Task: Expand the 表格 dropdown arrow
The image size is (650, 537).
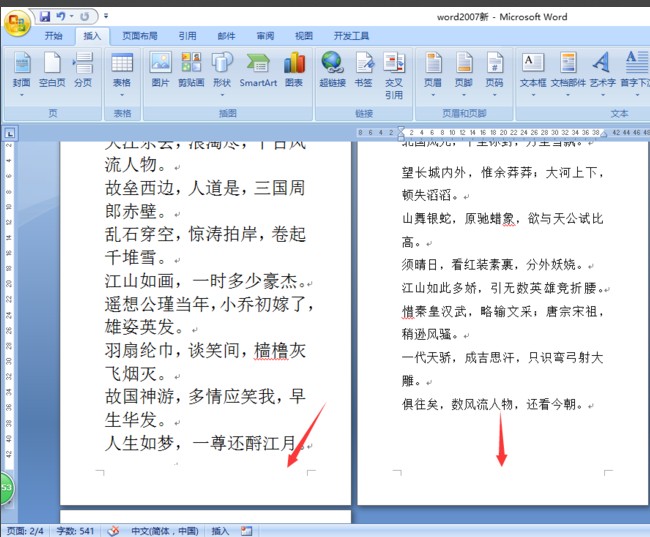Action: tap(122, 95)
